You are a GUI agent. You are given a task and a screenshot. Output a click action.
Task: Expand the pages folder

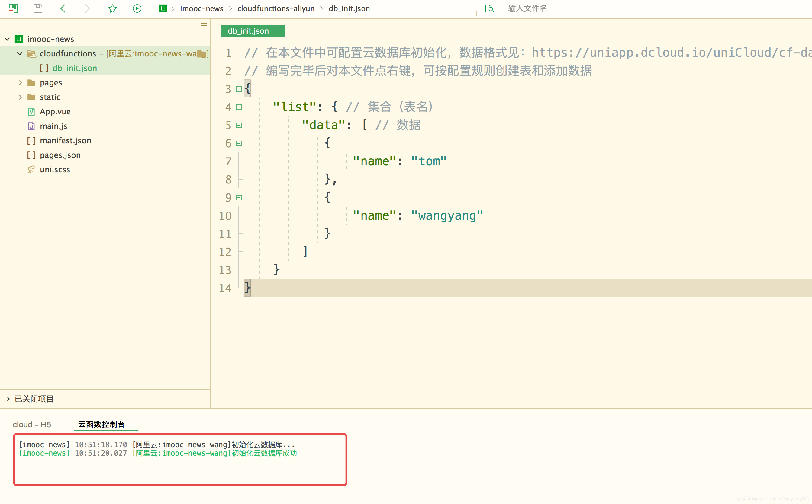pyautogui.click(x=20, y=82)
